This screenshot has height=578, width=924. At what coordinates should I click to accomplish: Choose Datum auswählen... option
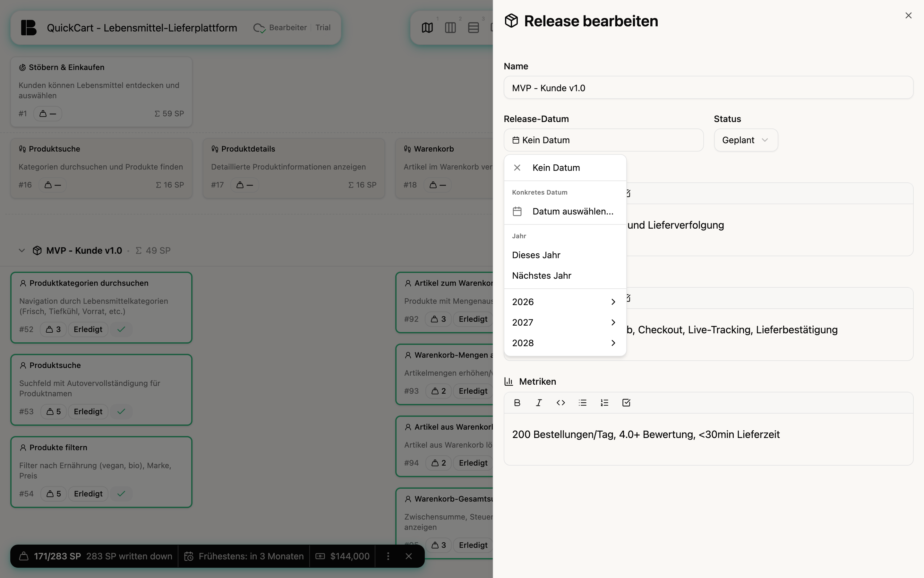point(565,211)
